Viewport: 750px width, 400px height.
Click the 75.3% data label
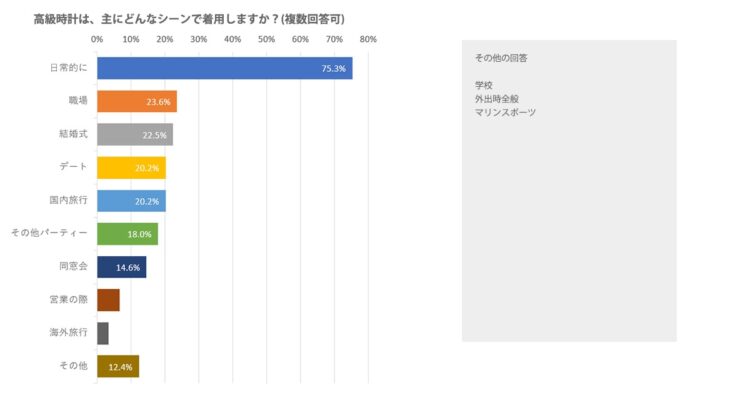coord(333,69)
